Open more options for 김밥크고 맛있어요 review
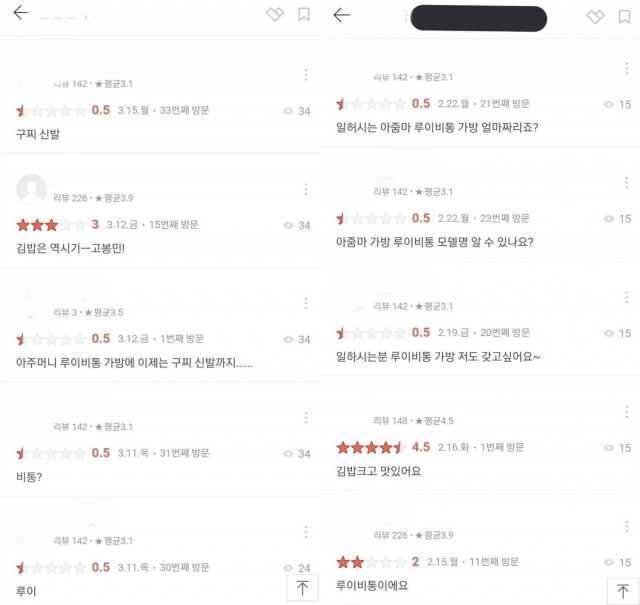The width and height of the screenshot is (640, 605). (627, 412)
